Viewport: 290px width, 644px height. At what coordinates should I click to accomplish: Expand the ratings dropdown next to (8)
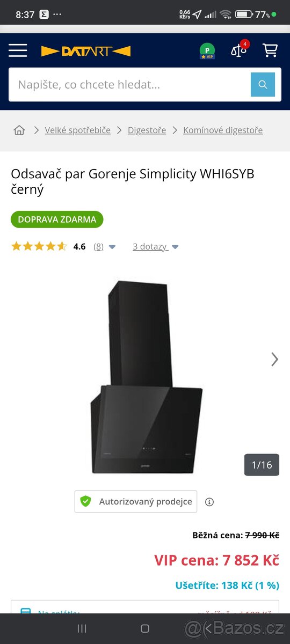112,247
